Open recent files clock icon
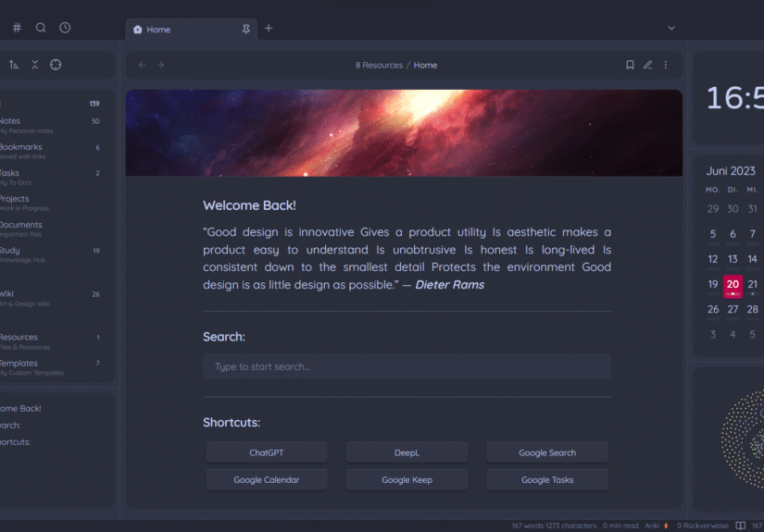764x532 pixels. (65, 28)
